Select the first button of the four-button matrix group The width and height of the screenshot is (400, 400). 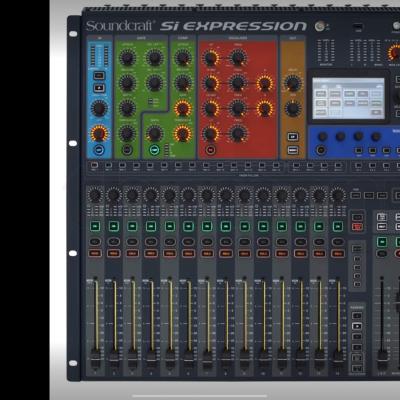[296, 165]
